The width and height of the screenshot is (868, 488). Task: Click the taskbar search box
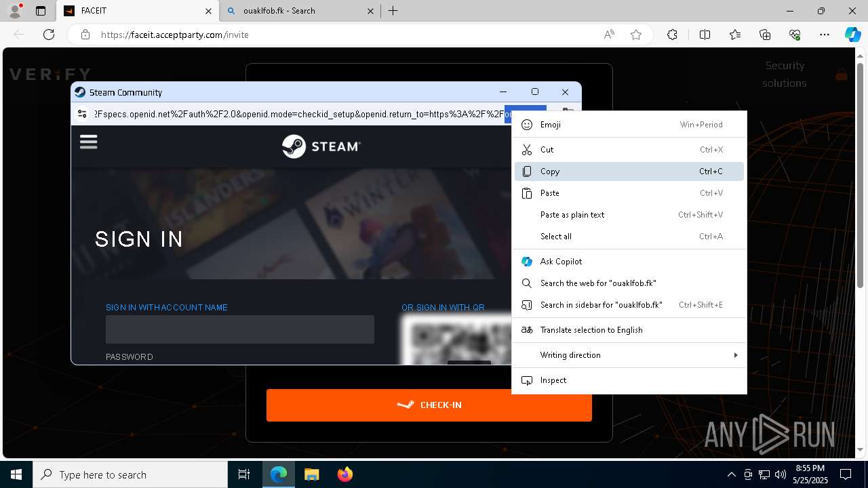tap(130, 474)
